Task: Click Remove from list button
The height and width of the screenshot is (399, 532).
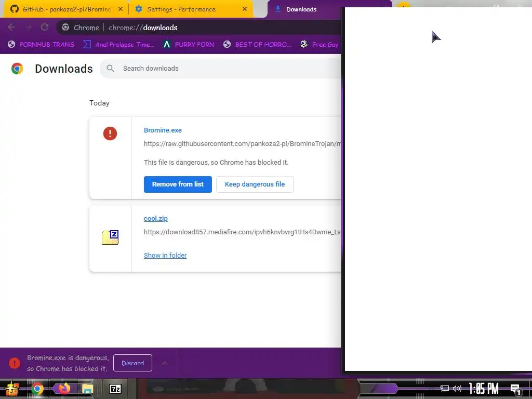Action: click(x=178, y=184)
